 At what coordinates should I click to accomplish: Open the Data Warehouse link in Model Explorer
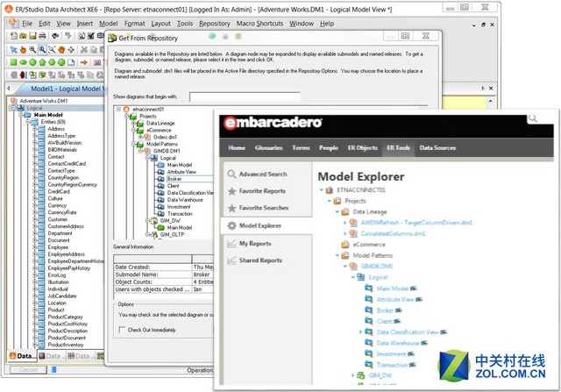pyautogui.click(x=398, y=343)
